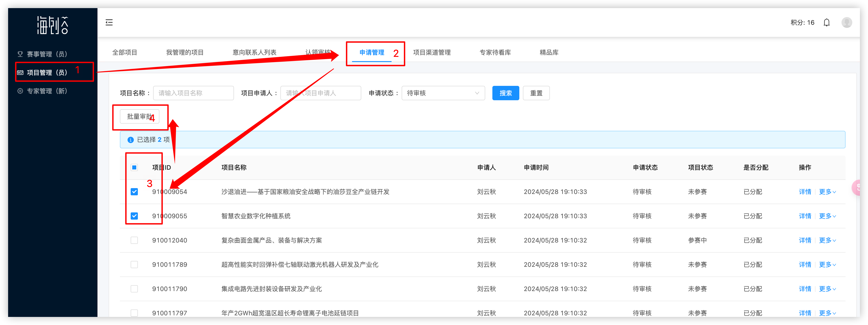Click the 项目管理 sidebar icon
This screenshot has height=325, width=868.
tap(20, 72)
